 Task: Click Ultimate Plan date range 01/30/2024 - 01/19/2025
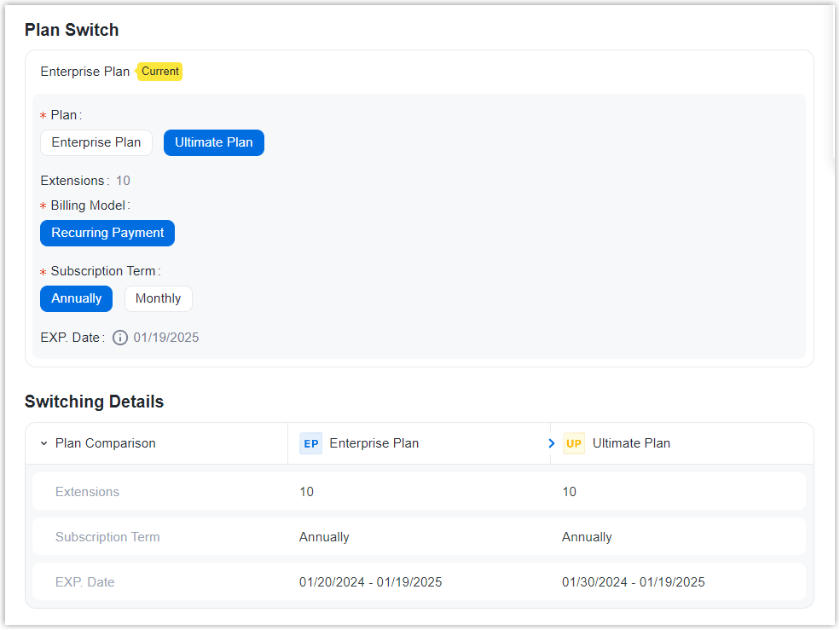[x=633, y=582]
